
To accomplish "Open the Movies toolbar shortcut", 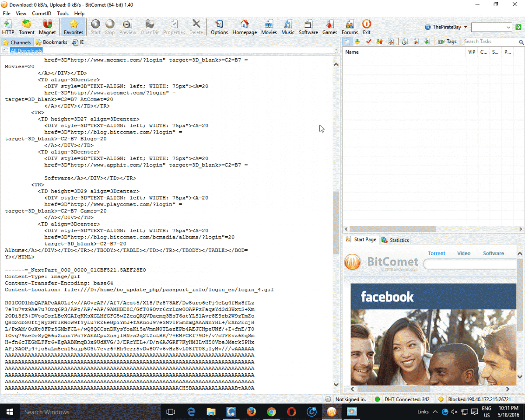I will tap(269, 27).
